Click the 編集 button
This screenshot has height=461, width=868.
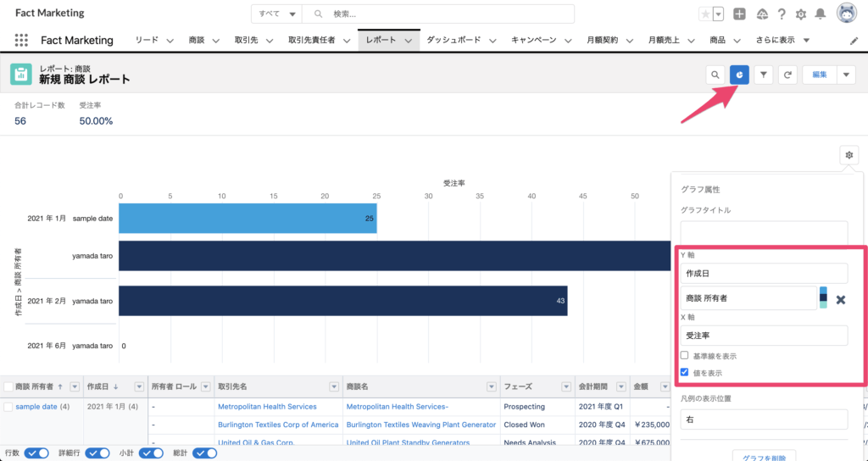819,75
